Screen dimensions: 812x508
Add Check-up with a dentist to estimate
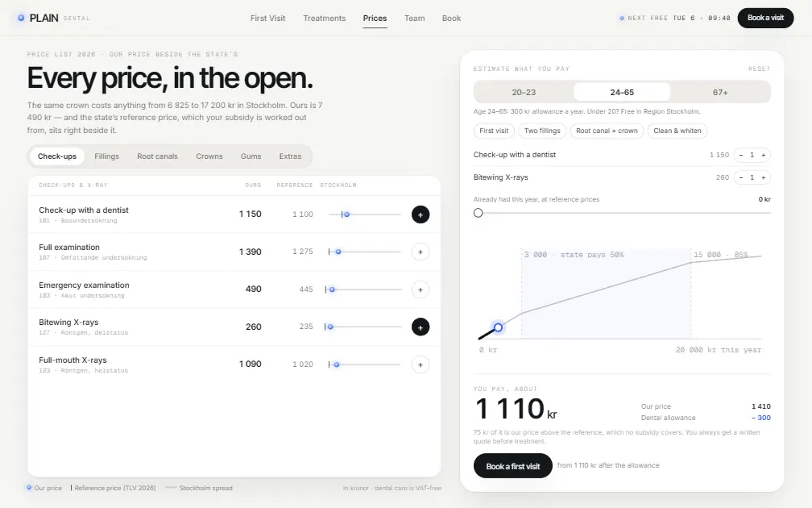click(x=420, y=214)
